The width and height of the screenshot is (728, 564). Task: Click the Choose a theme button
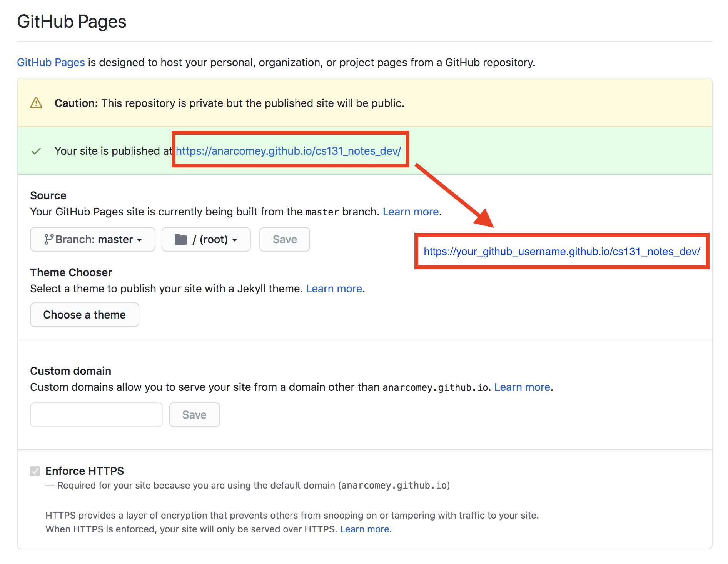(x=85, y=315)
